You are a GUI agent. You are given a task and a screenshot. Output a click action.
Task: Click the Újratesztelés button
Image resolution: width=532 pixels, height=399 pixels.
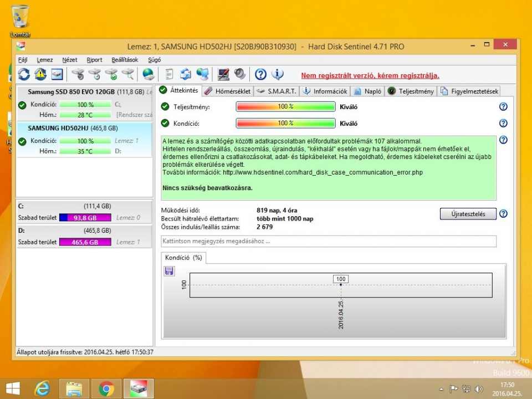coord(468,214)
